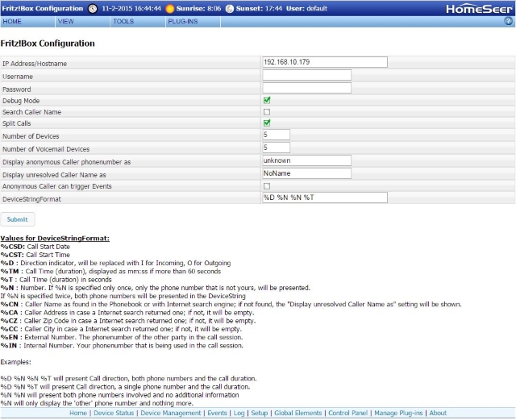Click the anonymous Caller phonenumber field
516x420 pixels.
coord(306,160)
